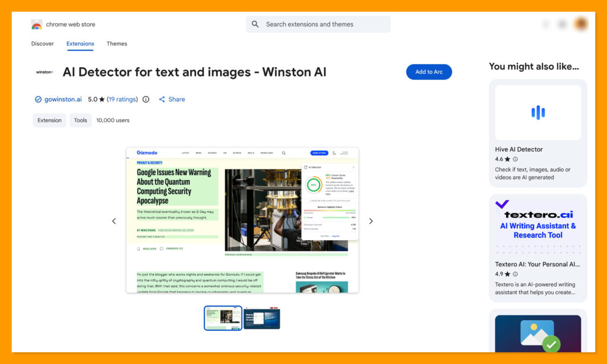Click the Winston extension logo

(x=44, y=72)
